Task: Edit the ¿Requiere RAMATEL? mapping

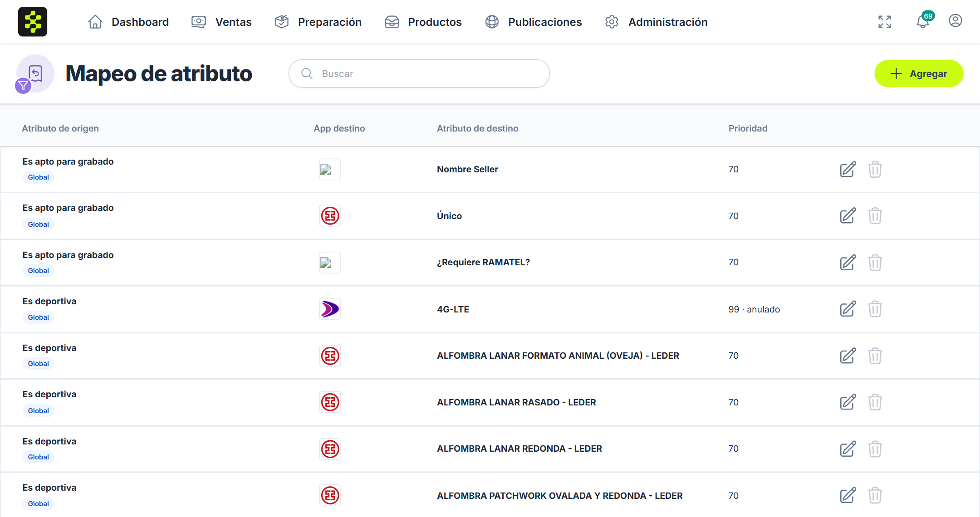Action: click(x=848, y=262)
